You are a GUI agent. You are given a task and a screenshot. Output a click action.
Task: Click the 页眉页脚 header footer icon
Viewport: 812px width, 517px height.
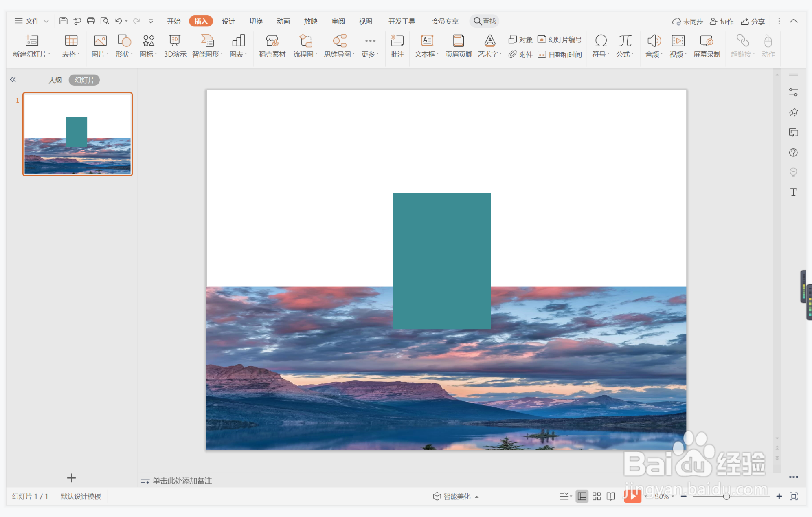point(459,46)
